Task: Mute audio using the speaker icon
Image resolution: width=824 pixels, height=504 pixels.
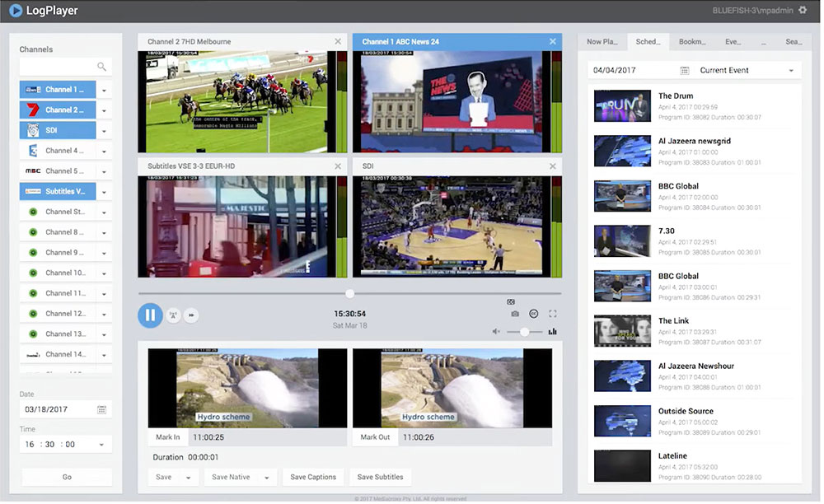Action: click(495, 332)
